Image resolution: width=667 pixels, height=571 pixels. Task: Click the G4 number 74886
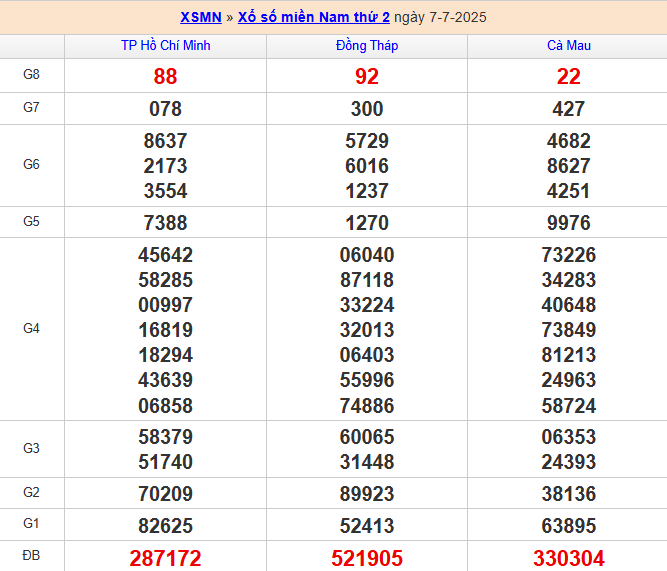point(367,406)
